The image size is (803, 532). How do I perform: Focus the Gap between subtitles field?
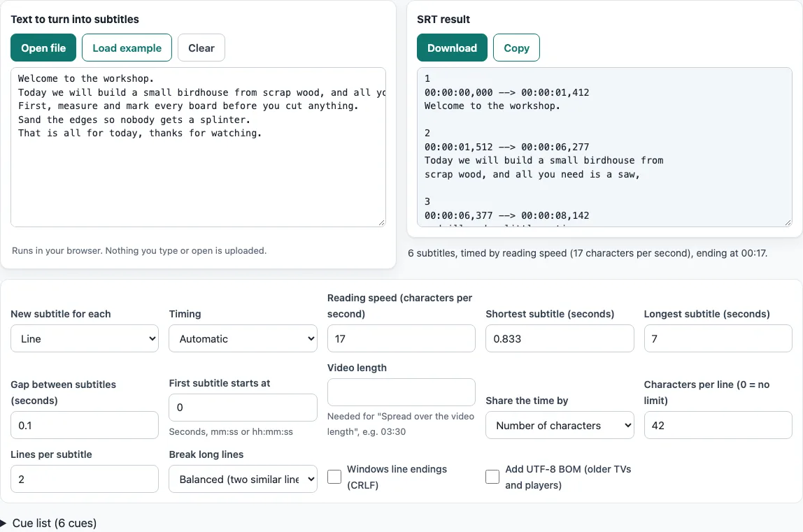tap(85, 425)
